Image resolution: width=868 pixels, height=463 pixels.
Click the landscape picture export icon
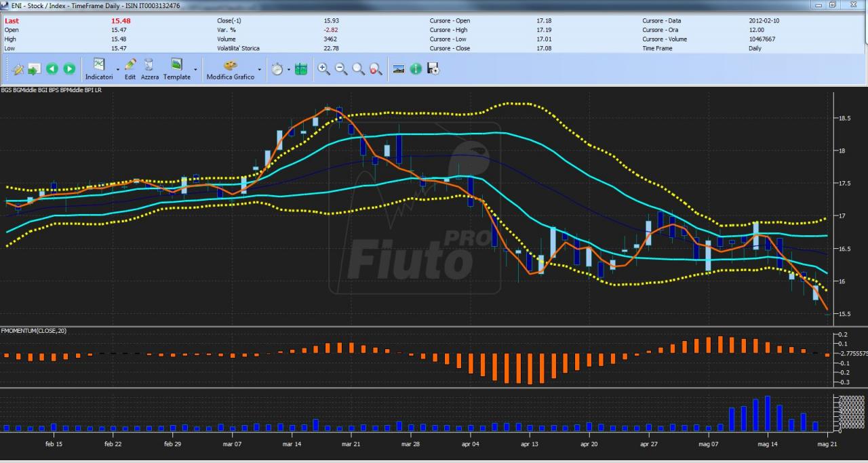pos(399,69)
